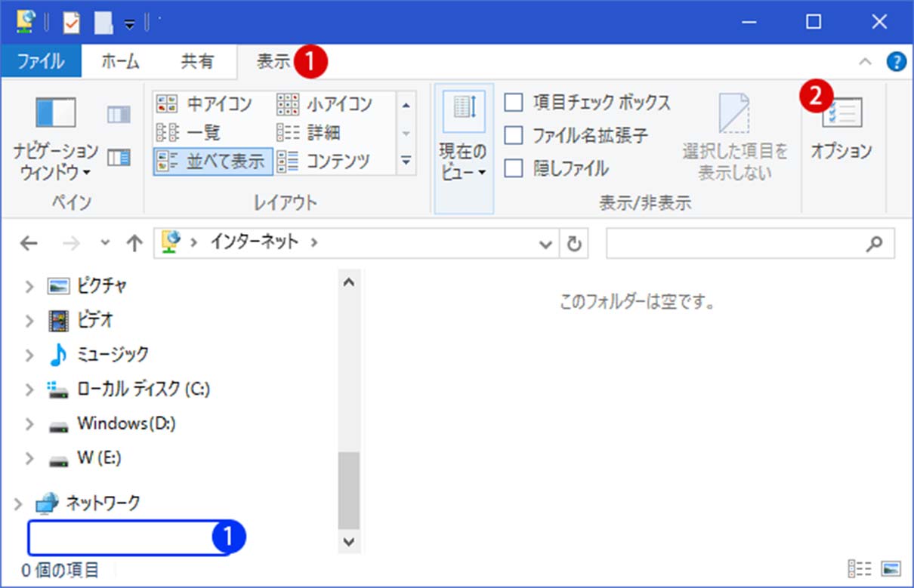This screenshot has height=588, width=914.
Task: Switch to the ホーム tab
Action: pyautogui.click(x=120, y=62)
